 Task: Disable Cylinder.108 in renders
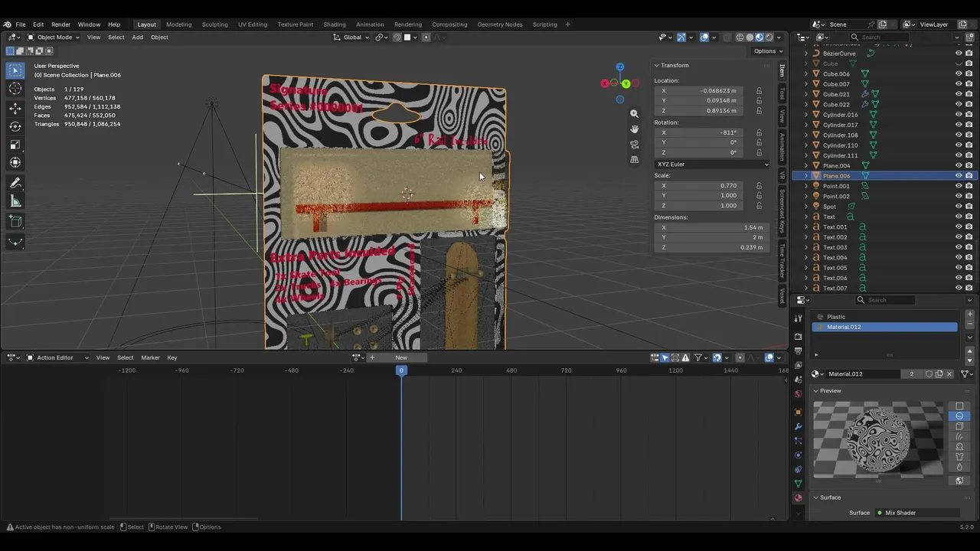969,135
